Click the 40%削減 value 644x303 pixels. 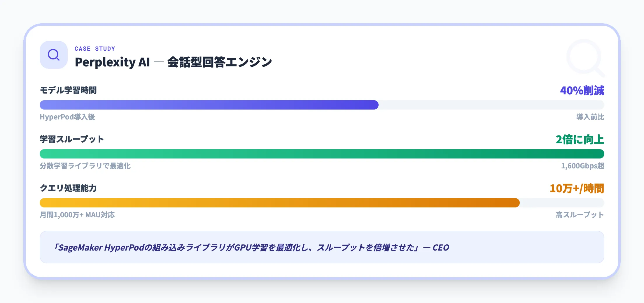tap(582, 91)
